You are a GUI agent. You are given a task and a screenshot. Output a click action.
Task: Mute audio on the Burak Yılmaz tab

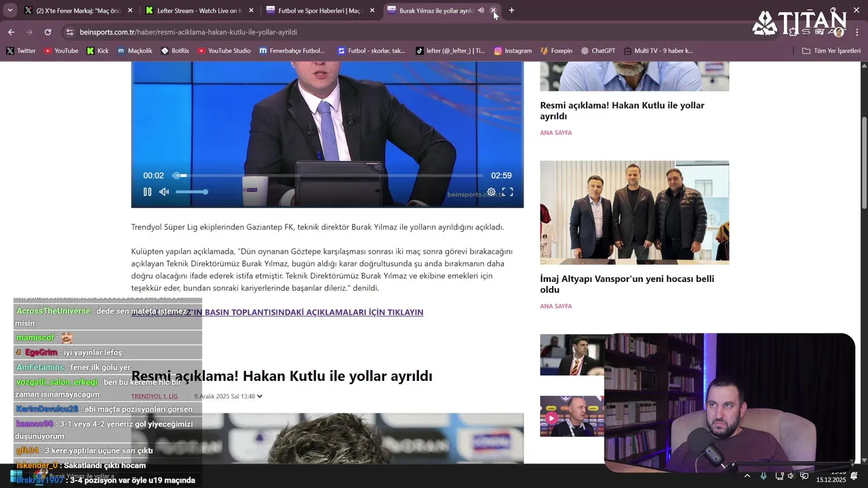pyautogui.click(x=481, y=10)
